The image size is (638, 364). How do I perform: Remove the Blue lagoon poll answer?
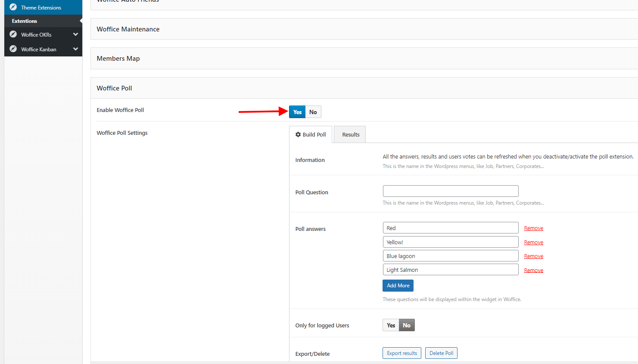point(533,256)
